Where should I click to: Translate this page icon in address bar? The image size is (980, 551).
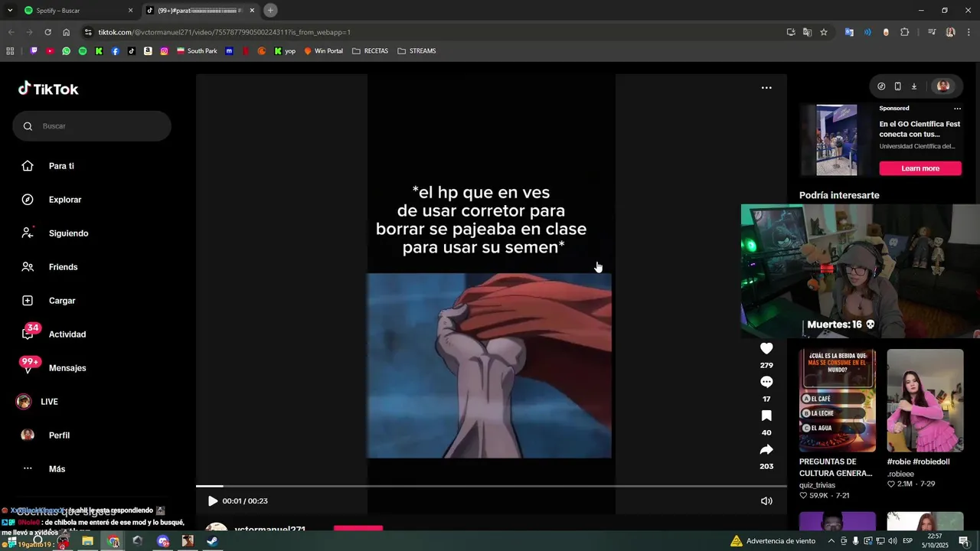pos(807,32)
